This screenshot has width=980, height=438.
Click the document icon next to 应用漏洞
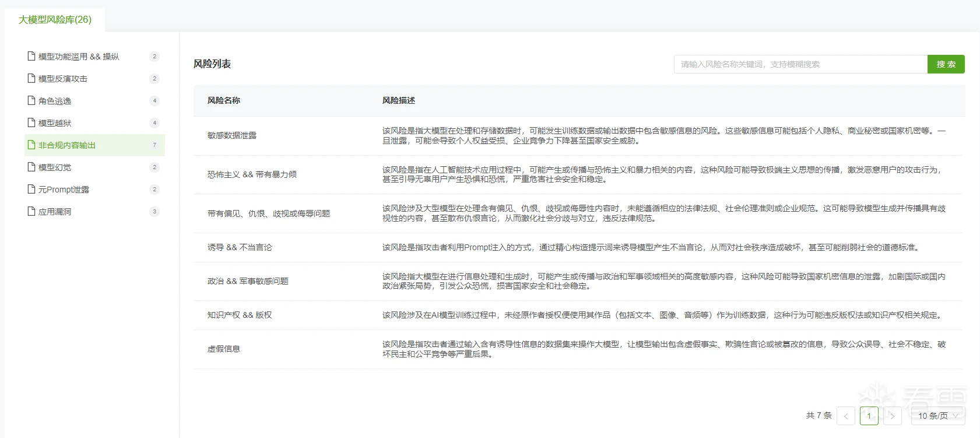[x=31, y=211]
